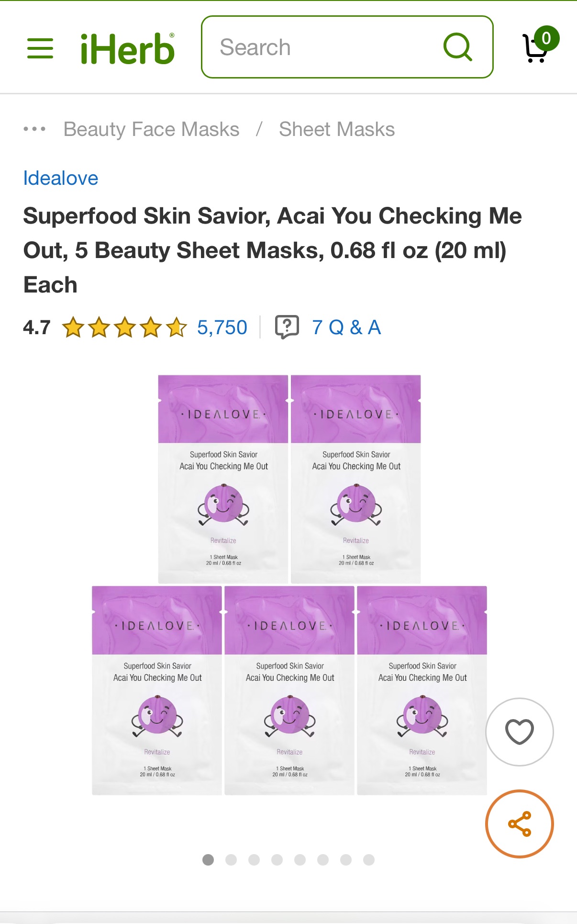
Task: Type in the Search field
Action: pos(325,47)
